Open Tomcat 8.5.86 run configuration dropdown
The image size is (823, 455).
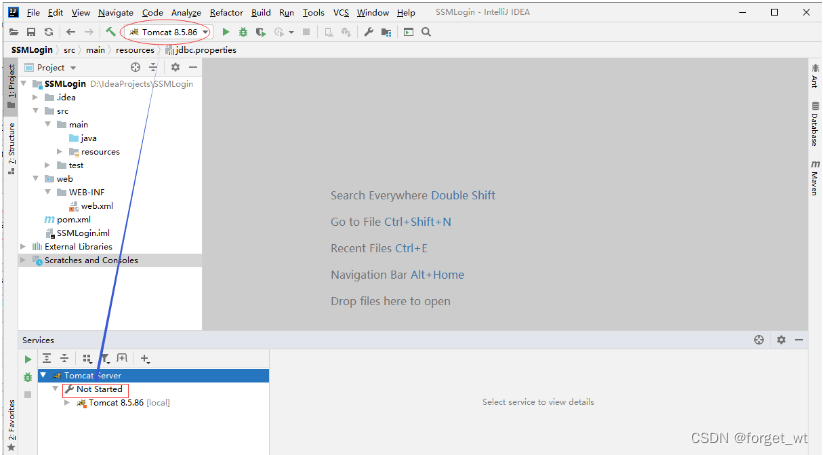[x=168, y=32]
